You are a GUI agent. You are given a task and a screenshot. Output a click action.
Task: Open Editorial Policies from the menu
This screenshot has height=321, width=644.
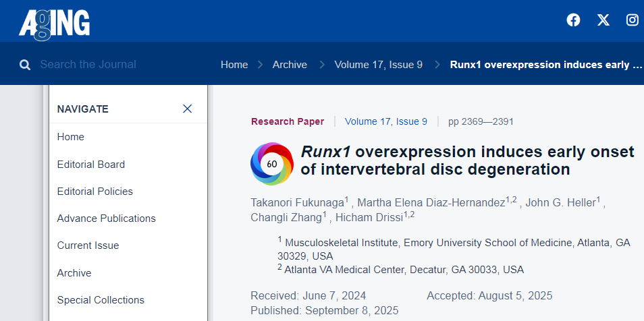pos(95,192)
